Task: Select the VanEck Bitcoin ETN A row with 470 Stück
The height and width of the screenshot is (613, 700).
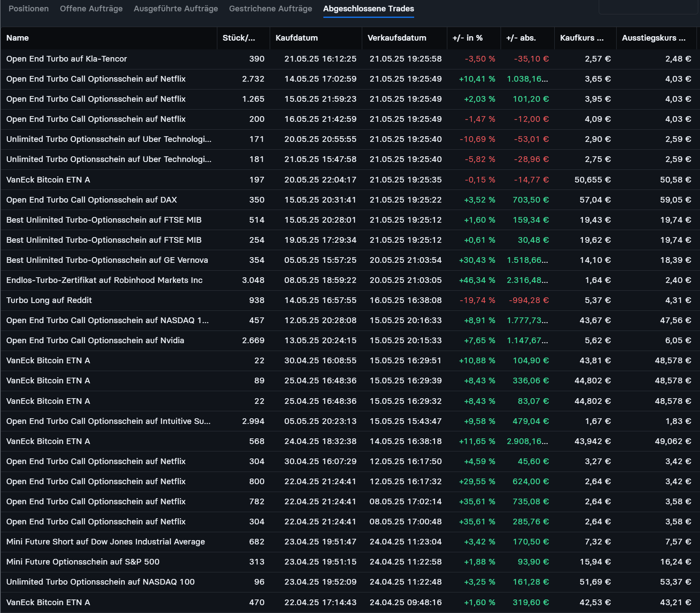Action: [x=350, y=602]
